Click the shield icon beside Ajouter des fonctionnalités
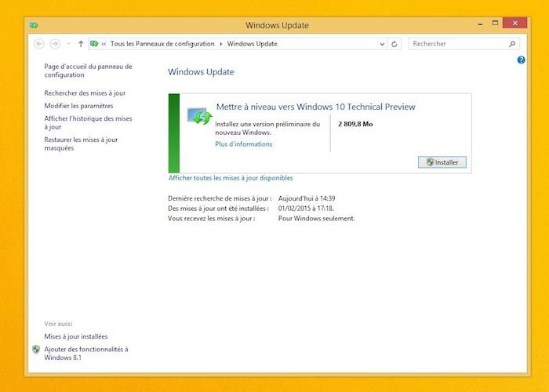The height and width of the screenshot is (392, 549). (36, 350)
